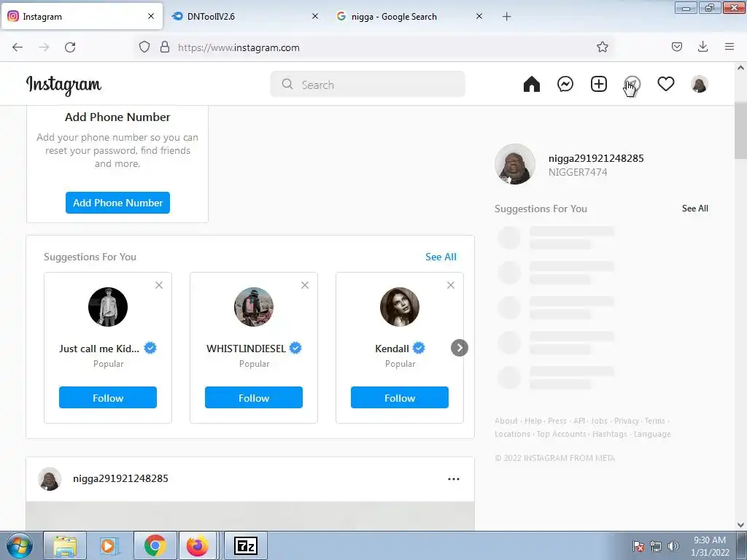The height and width of the screenshot is (560, 747).
Task: Follow the Kendall account
Action: pyautogui.click(x=399, y=397)
